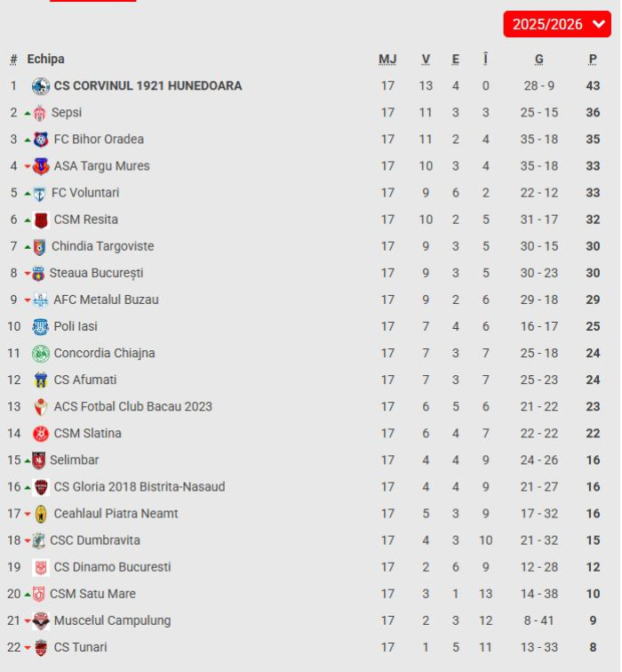Click the CS Corvinul 1921 Hunedoara crest
The image size is (622, 672).
click(40, 86)
